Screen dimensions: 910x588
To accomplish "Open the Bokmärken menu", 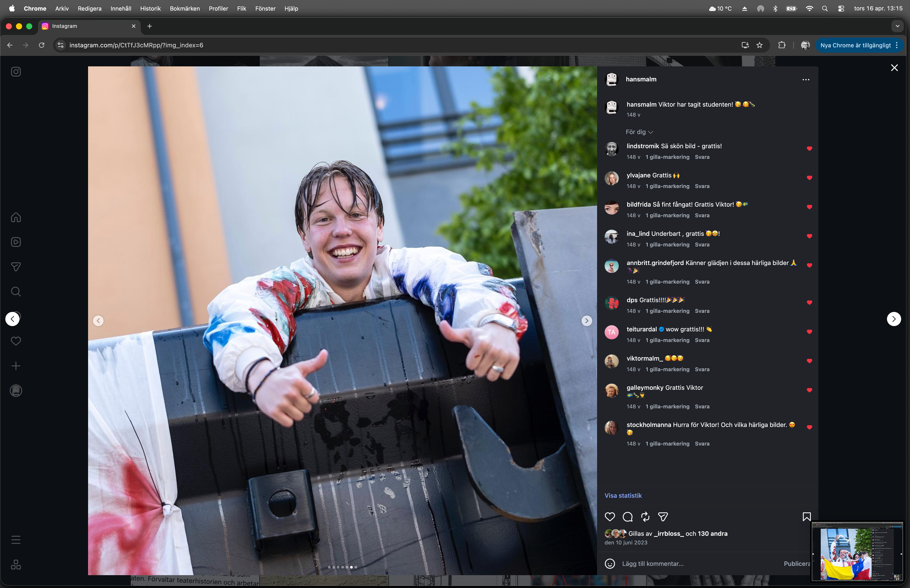I will pos(184,8).
